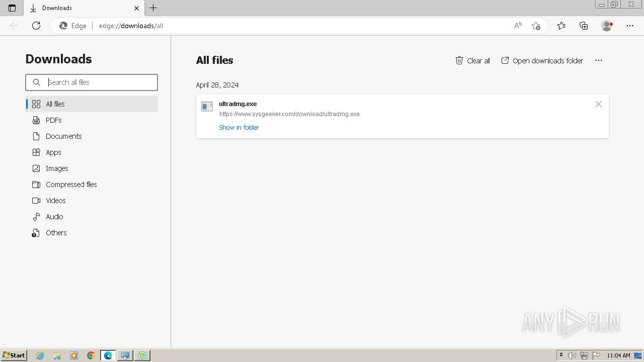
Task: Filter downloads by Documents
Action: (92, 136)
